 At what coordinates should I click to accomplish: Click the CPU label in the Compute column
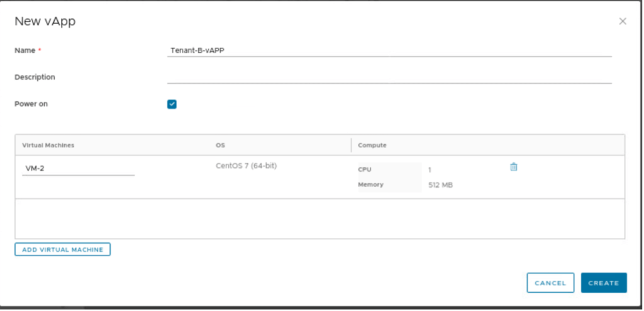(365, 170)
